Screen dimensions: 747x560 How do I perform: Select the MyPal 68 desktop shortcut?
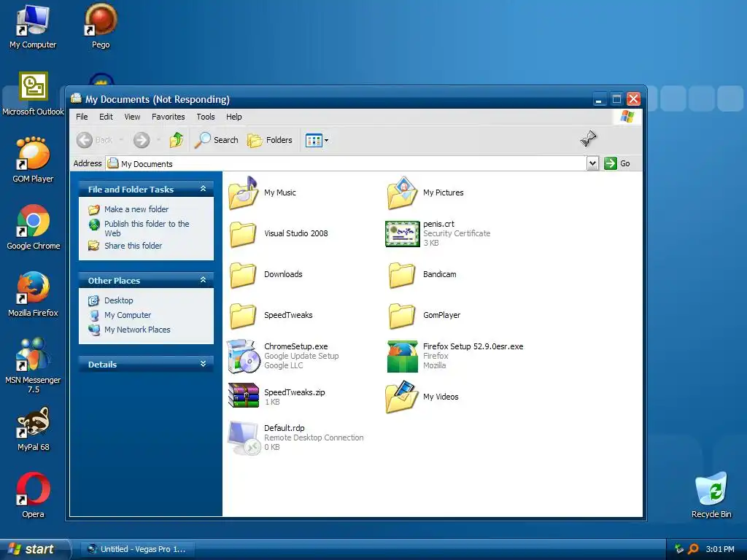[x=33, y=429]
